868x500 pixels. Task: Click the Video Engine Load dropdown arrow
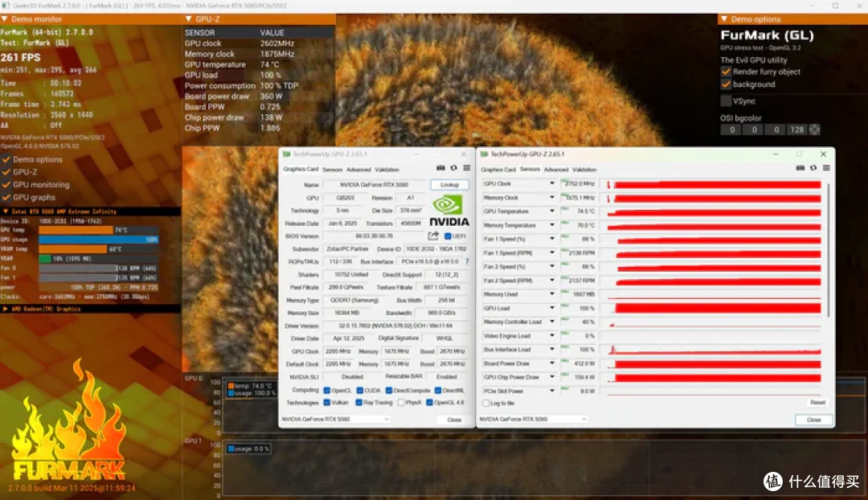[552, 335]
